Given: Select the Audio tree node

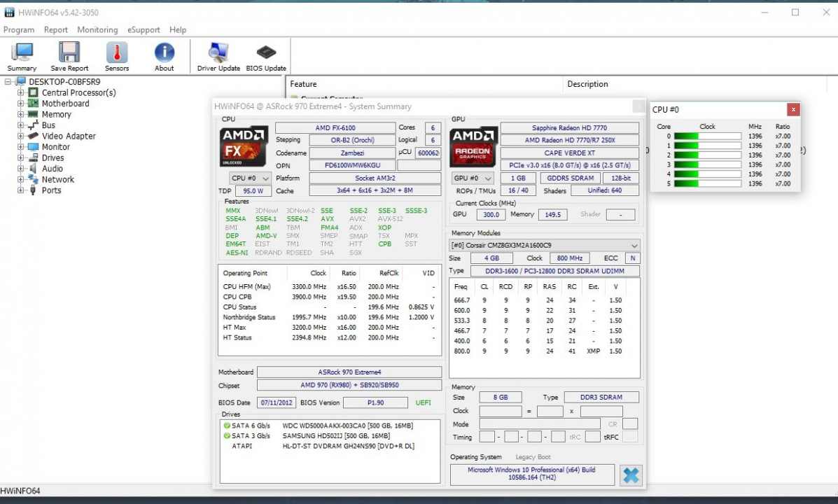Looking at the screenshot, I should (52, 169).
